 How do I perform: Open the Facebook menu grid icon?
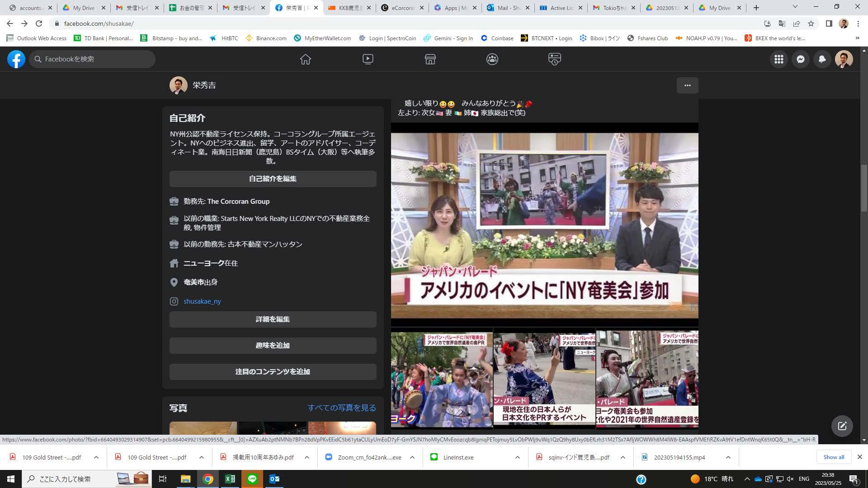(778, 59)
